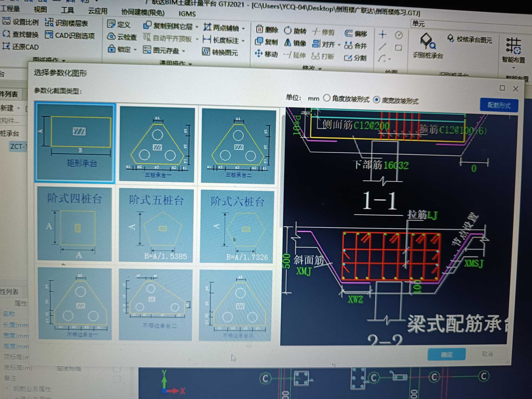Image resolution: width=532 pixels, height=399 pixels.
Task: Click 还原CAD tool
Action: pos(20,47)
